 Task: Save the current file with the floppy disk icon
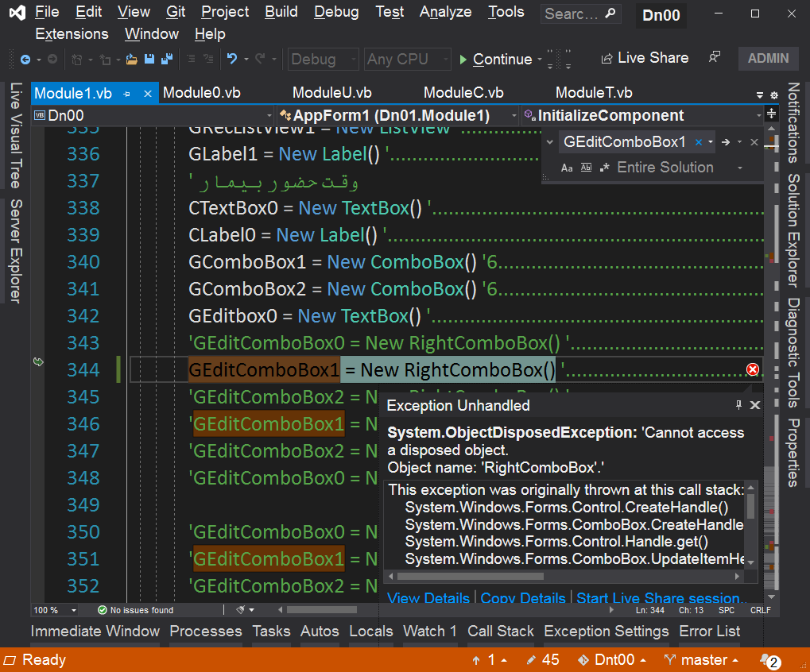click(149, 58)
